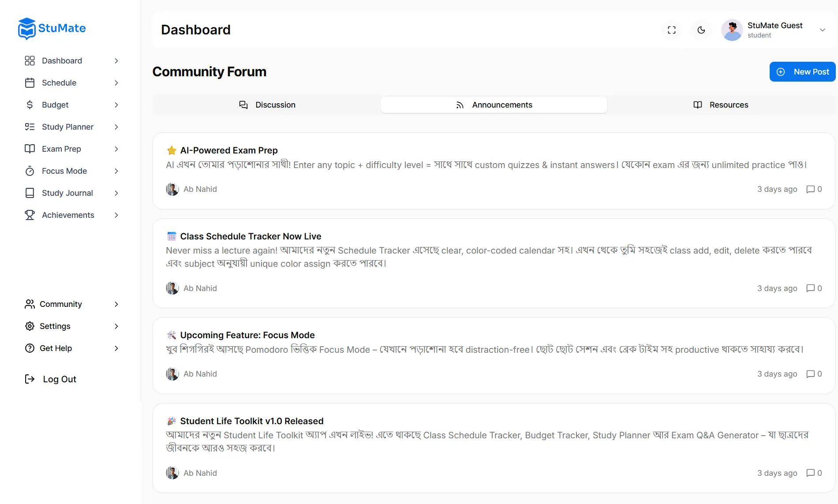Switch to the Discussion tab
Image resolution: width=838 pixels, height=504 pixels.
267,105
